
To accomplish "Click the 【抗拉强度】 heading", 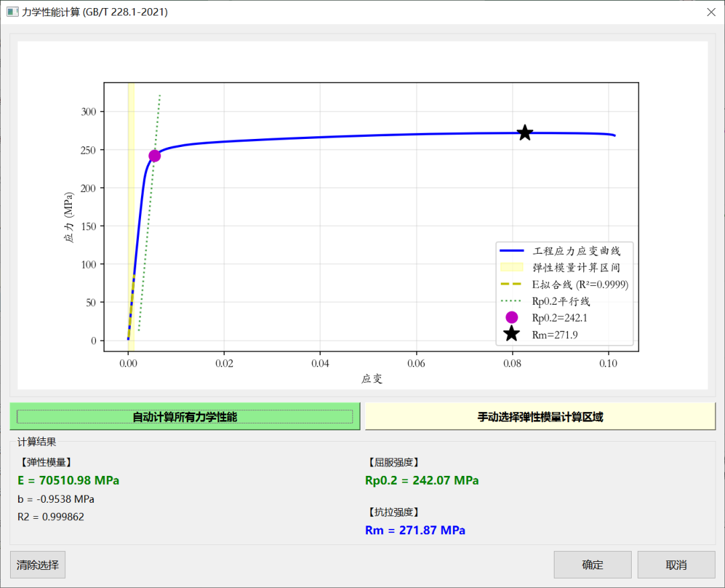I will 393,512.
